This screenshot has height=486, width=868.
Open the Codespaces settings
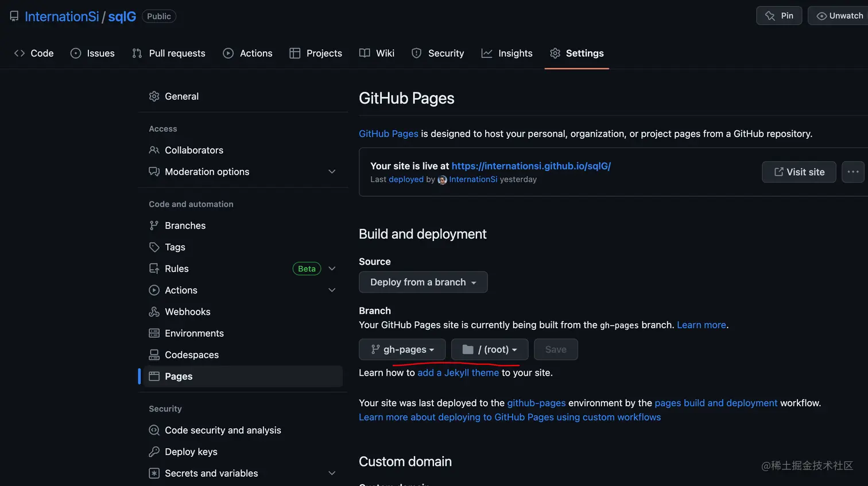(x=191, y=355)
